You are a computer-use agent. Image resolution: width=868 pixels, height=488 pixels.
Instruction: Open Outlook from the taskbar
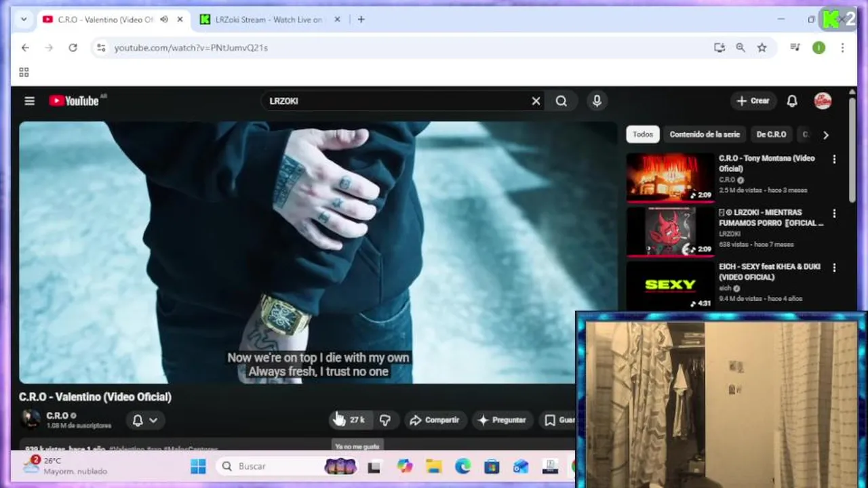pos(521,466)
